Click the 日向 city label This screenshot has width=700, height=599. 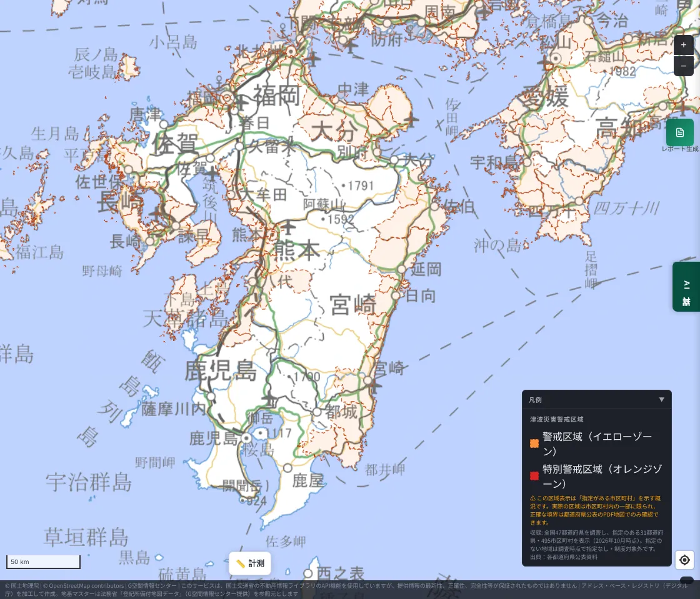(420, 295)
